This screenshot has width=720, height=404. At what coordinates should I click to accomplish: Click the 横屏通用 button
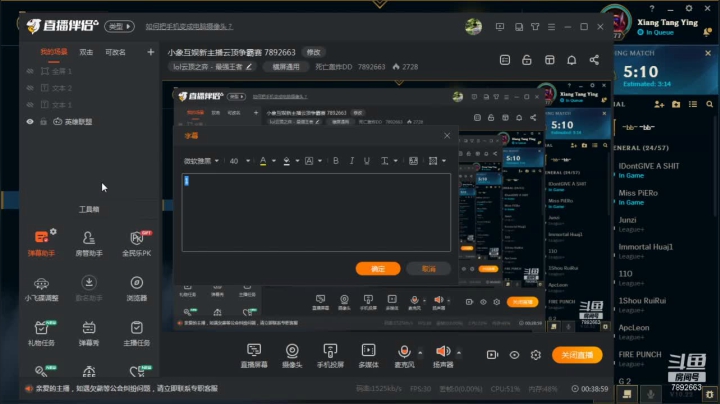click(x=286, y=67)
